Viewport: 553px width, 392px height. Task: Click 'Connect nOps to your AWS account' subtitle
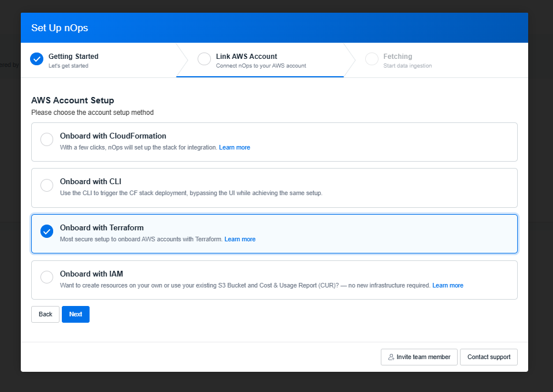[x=261, y=66]
